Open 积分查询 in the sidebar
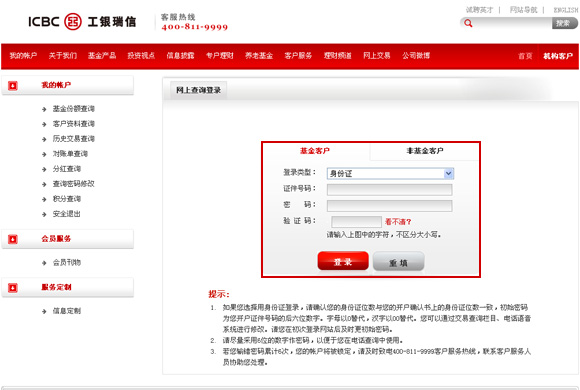Image resolution: width=580 pixels, height=390 pixels. point(67,199)
